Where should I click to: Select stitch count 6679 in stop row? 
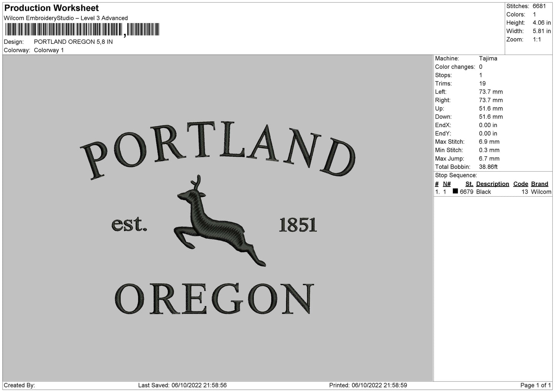point(467,192)
